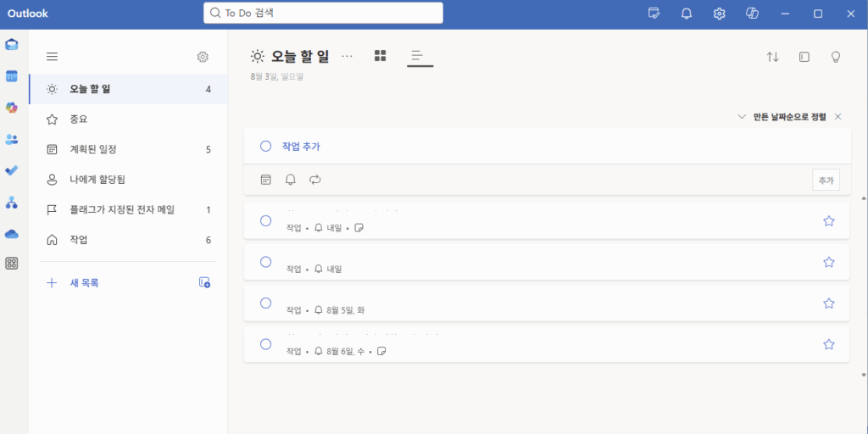Screen dimensions: 868x434
Task: Open People contacts in the left rail
Action: [12, 140]
